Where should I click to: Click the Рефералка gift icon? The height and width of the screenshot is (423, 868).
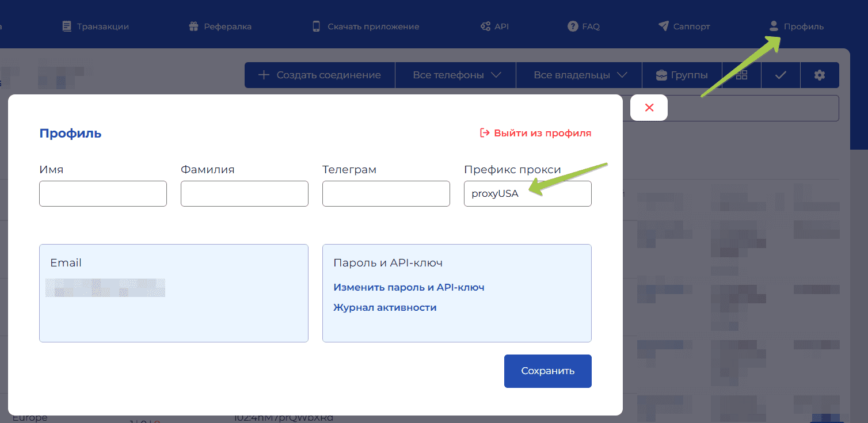click(x=193, y=26)
